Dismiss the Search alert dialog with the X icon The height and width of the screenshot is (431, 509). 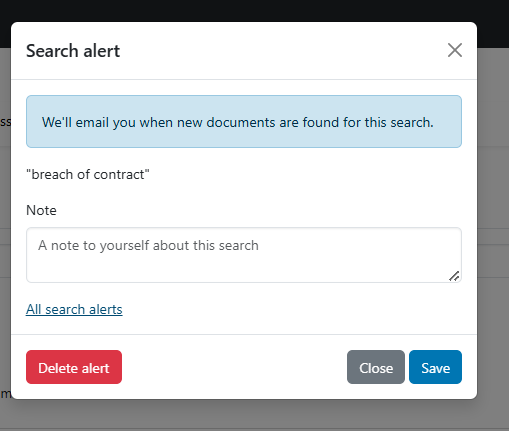tap(455, 50)
